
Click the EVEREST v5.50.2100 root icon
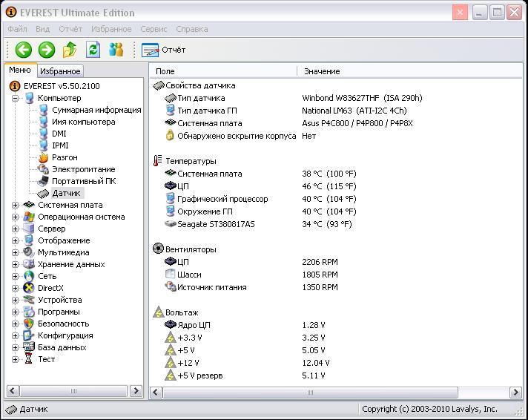pos(15,86)
